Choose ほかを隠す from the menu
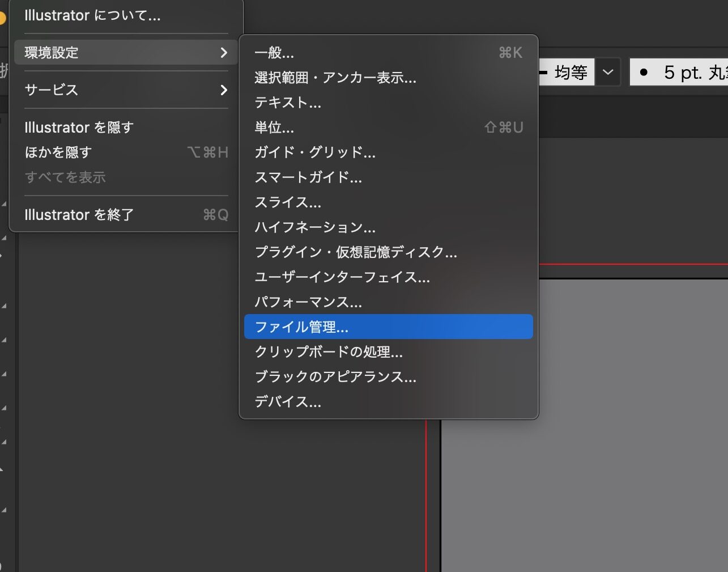 tap(126, 152)
